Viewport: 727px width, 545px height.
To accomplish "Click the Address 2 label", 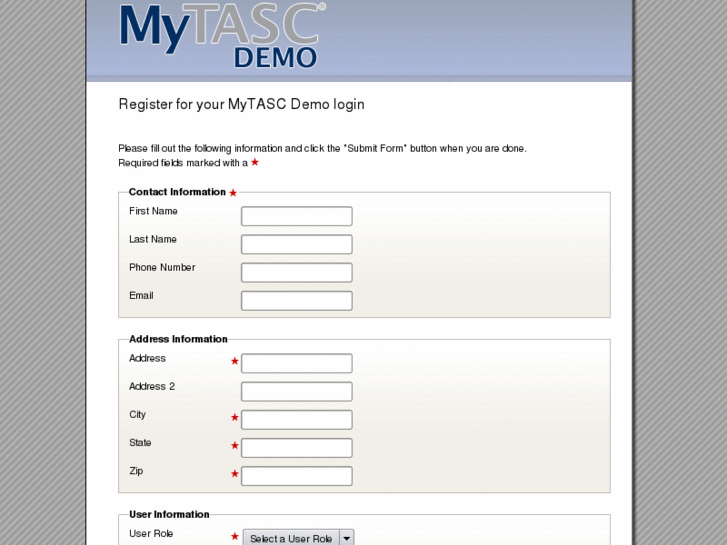I will [x=152, y=386].
